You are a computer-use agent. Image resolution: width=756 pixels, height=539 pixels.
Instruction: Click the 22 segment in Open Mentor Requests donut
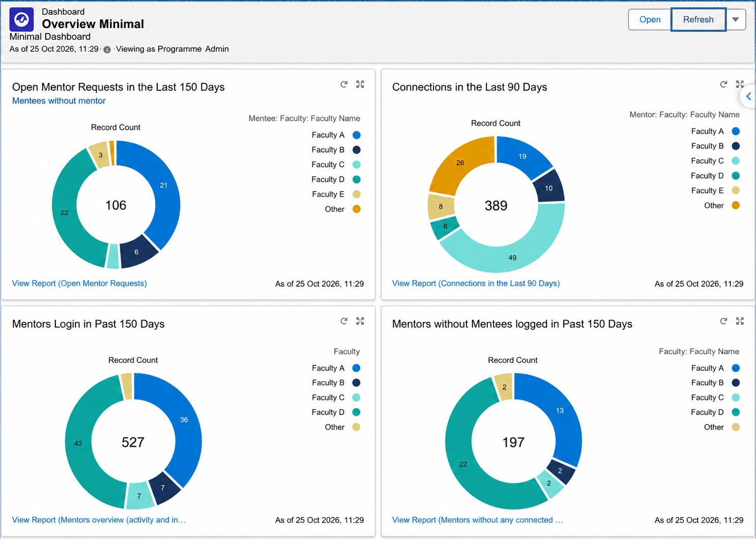point(65,213)
